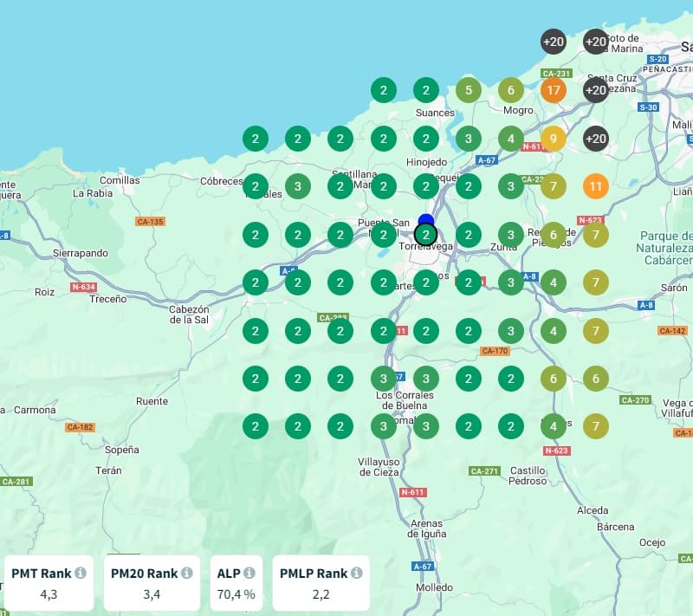Click the Sarón town label
This screenshot has height=616, width=693.
pyautogui.click(x=674, y=288)
